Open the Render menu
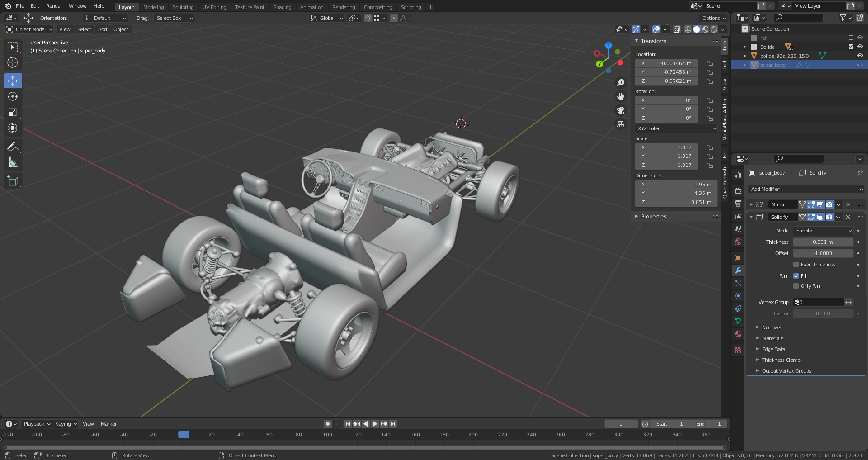This screenshot has height=460, width=868. [x=54, y=6]
